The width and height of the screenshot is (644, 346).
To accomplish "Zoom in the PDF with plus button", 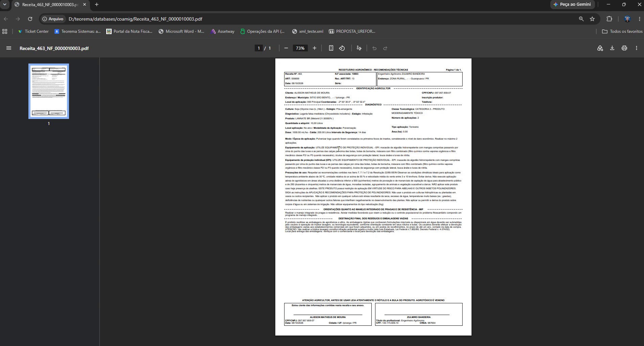I will pos(315,48).
